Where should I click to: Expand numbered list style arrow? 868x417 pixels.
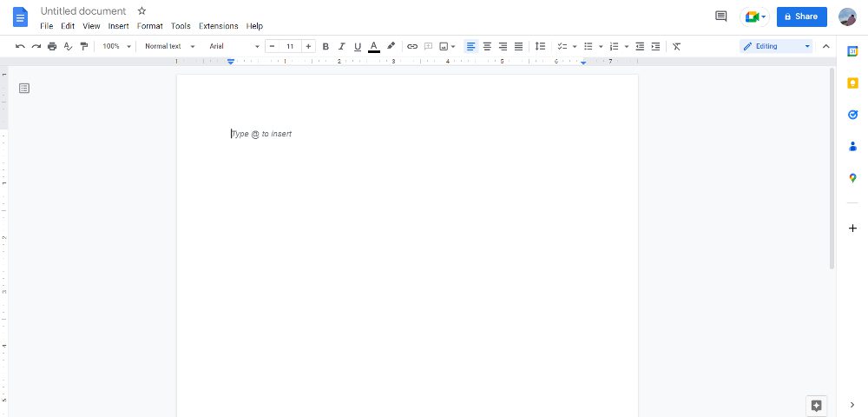[x=627, y=47]
